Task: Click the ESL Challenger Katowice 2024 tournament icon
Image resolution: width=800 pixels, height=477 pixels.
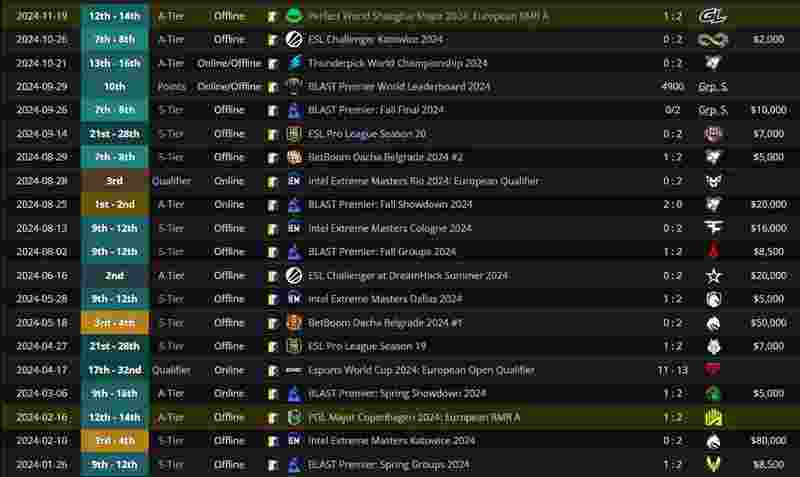Action: (x=294, y=39)
